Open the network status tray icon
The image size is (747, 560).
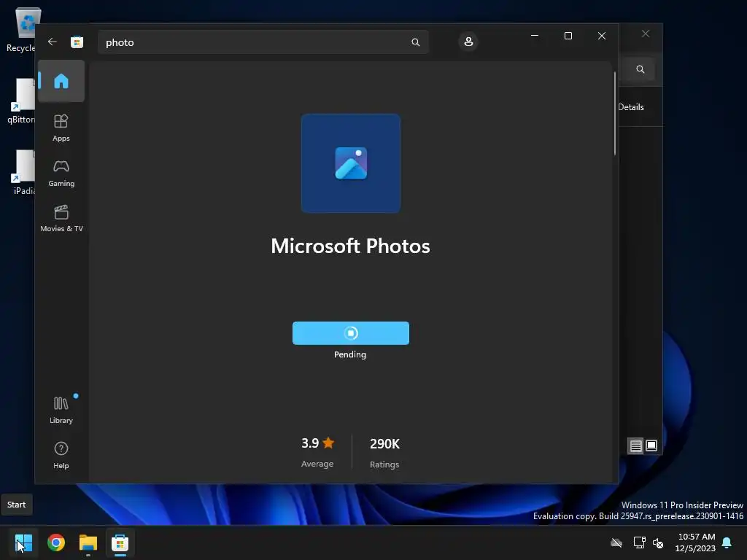639,542
